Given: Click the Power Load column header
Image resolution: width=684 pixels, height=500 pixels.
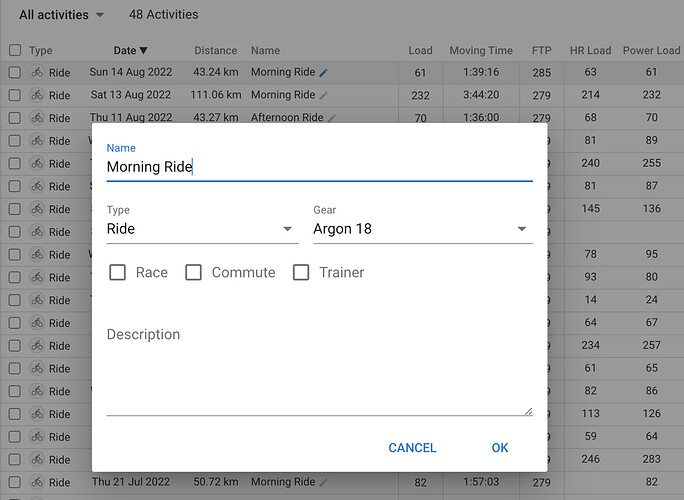Looking at the screenshot, I should (651, 51).
